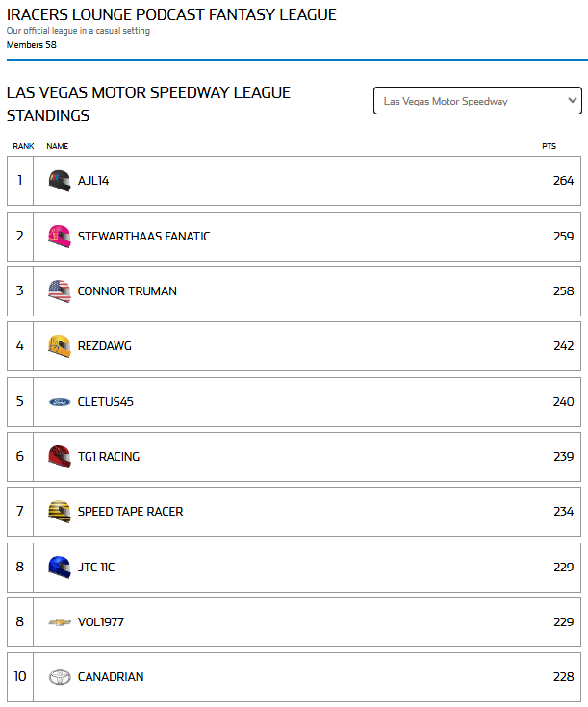Click the Toyota logo beside CANADRIAN
The width and height of the screenshot is (588, 707).
point(60,677)
